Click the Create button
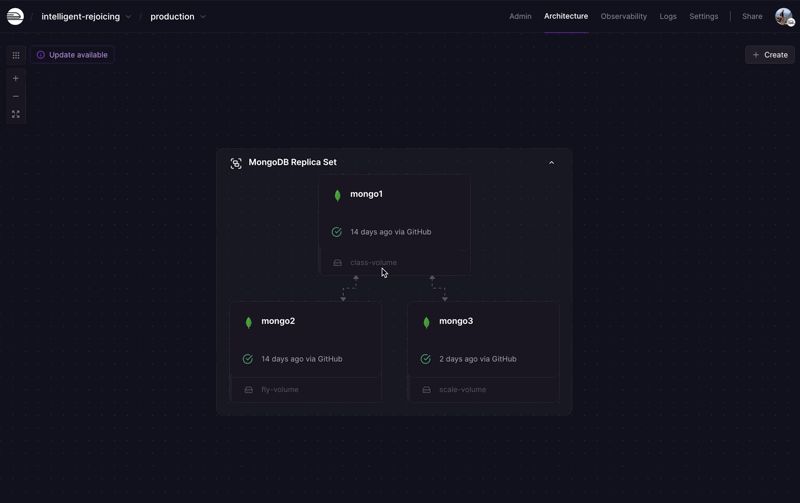Viewport: 800px width, 503px height. 770,55
